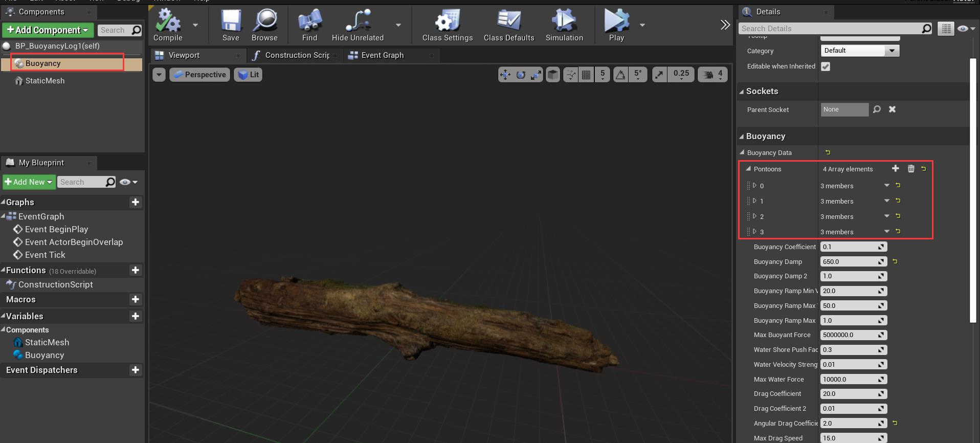The image size is (980, 443).
Task: Click Search Details field
Action: 835,29
